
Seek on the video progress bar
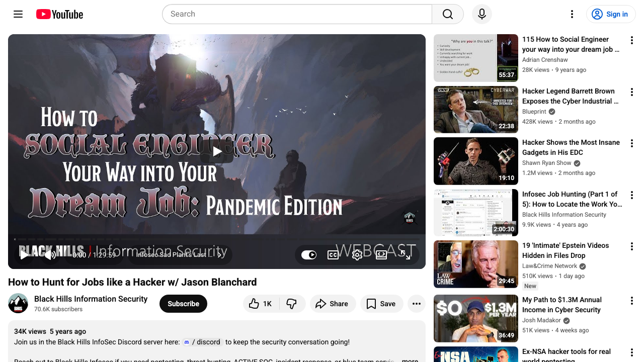click(217, 239)
